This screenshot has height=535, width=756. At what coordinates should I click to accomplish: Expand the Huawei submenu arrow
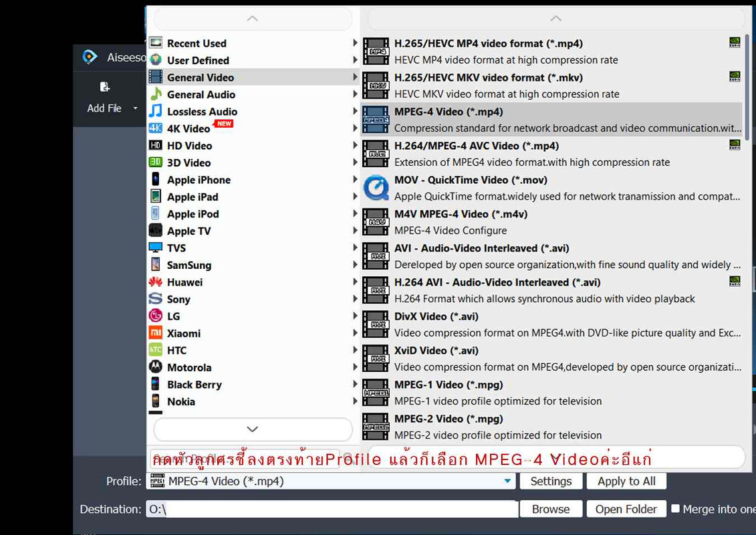coord(355,282)
